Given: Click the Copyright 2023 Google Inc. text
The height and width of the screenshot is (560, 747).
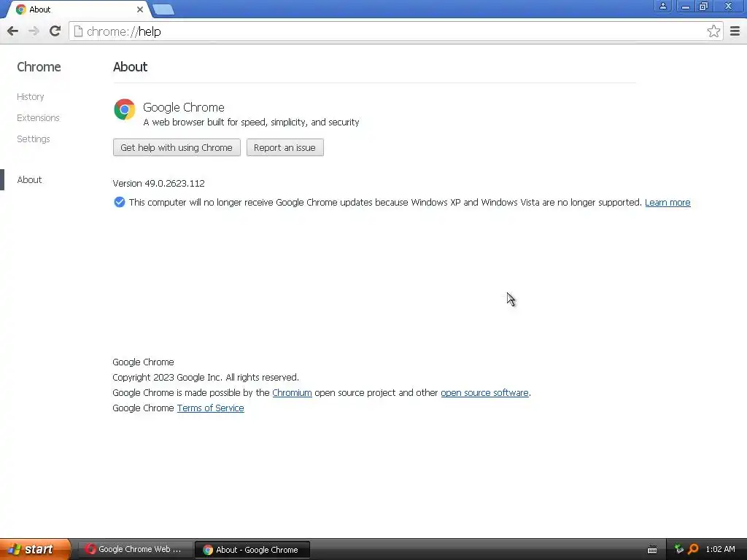Looking at the screenshot, I should [206, 378].
